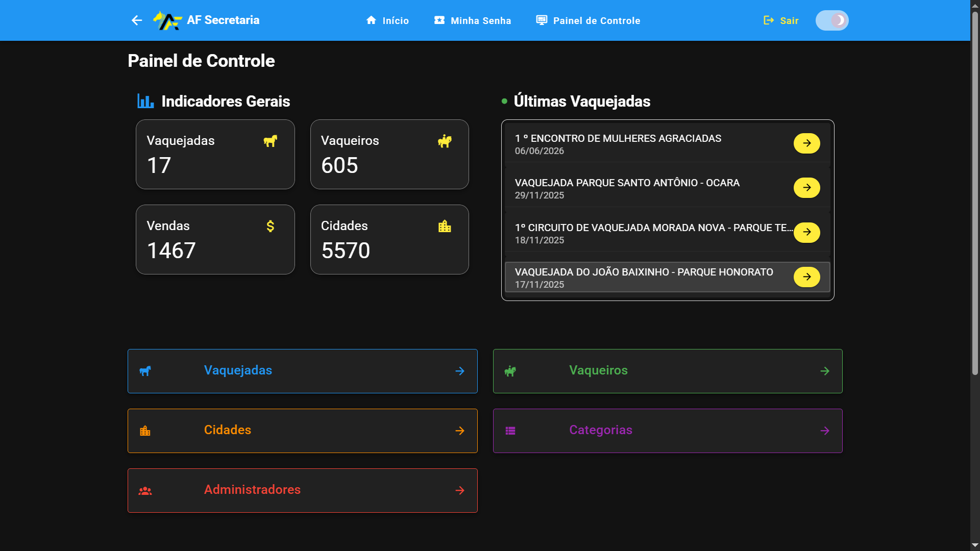The width and height of the screenshot is (980, 551).
Task: Click the red arrow on Administradores button
Action: click(x=460, y=490)
